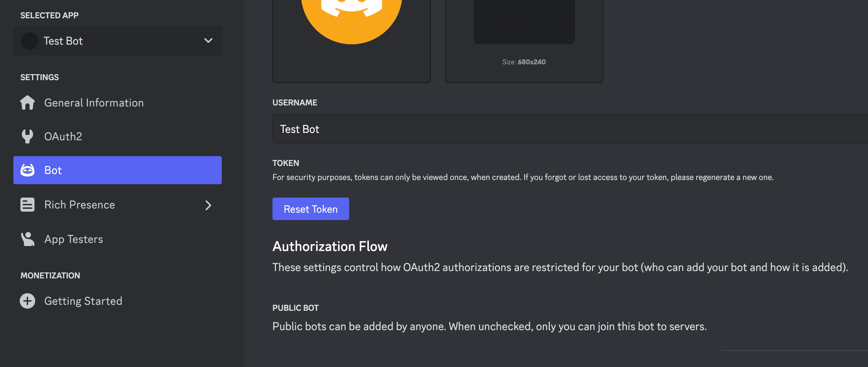868x367 pixels.
Task: Click the General Information home icon
Action: pos(27,103)
